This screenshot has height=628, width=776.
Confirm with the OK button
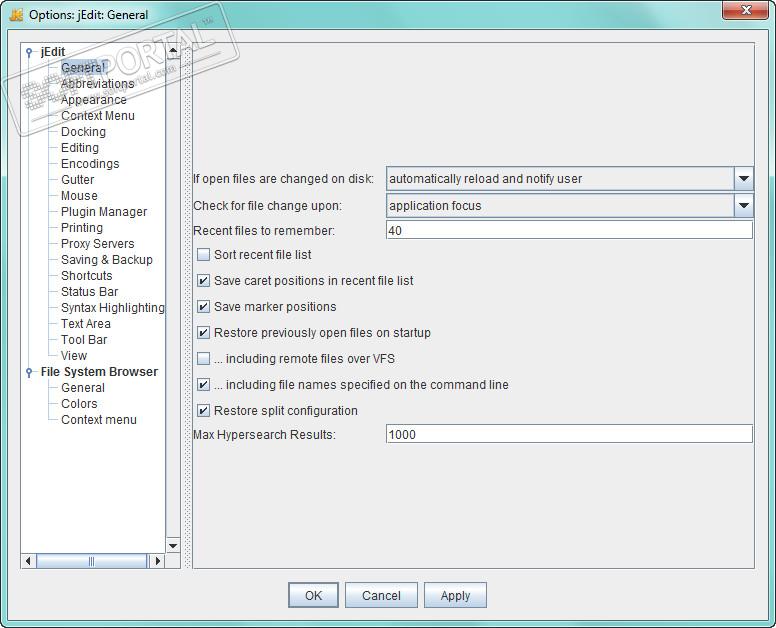313,595
